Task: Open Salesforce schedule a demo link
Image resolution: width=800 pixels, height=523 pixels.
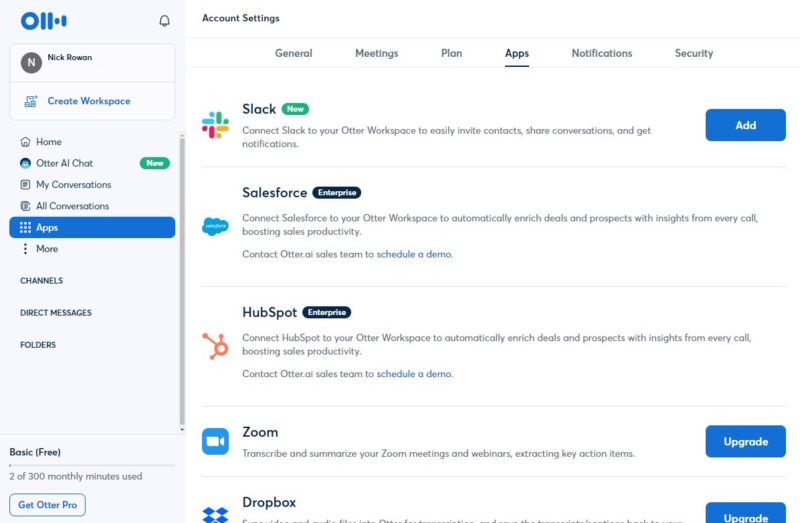Action: pos(414,254)
